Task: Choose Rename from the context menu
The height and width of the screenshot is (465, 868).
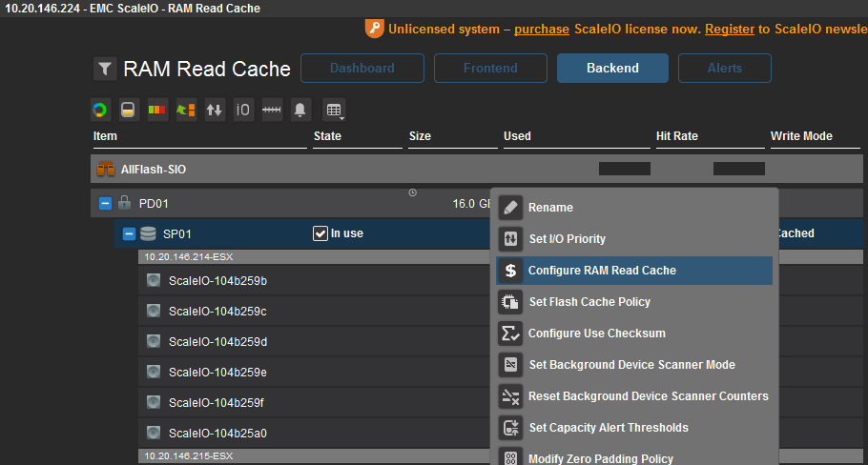Action: (634, 208)
